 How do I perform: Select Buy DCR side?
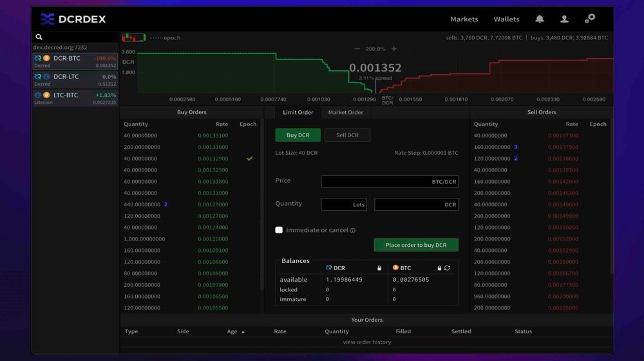coord(298,135)
